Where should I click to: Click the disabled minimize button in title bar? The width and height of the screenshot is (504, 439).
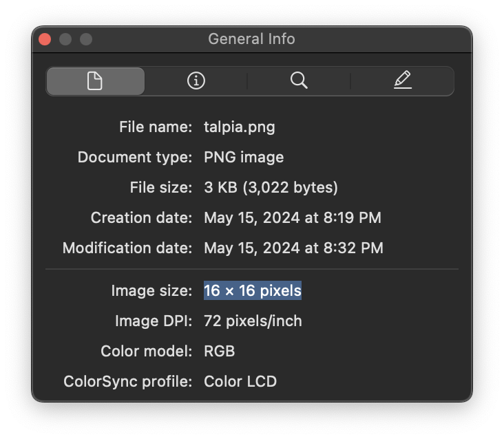pos(65,39)
